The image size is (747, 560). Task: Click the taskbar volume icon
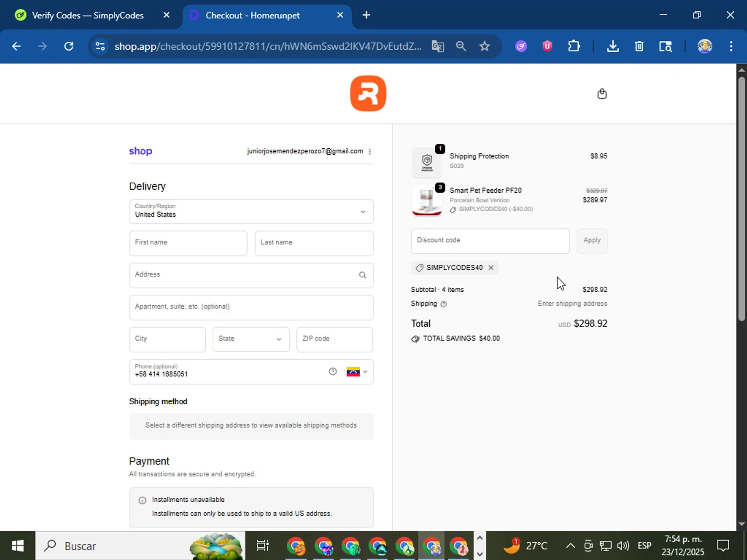623,546
